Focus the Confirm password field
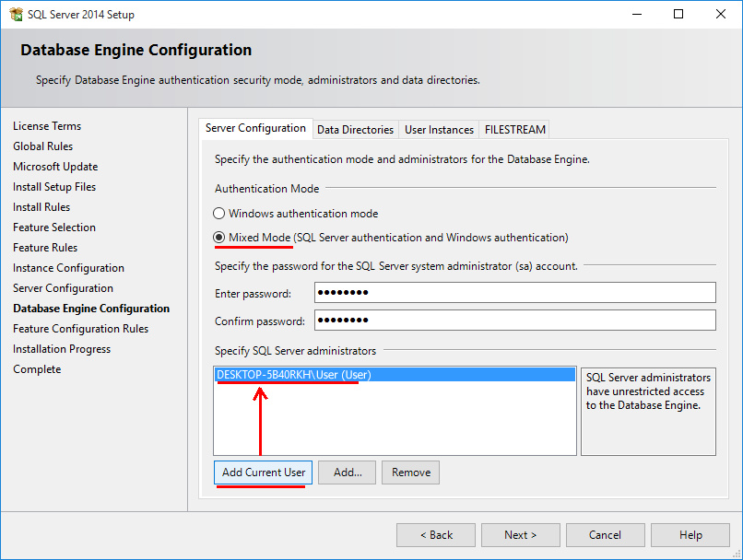Screen dimensions: 743x560 (515, 320)
